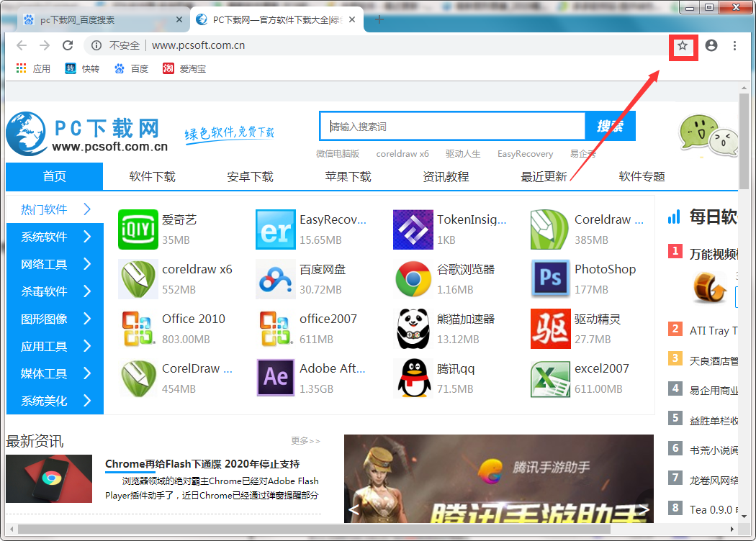Open the 首页 navigation tab
The height and width of the screenshot is (541, 756).
(55, 176)
